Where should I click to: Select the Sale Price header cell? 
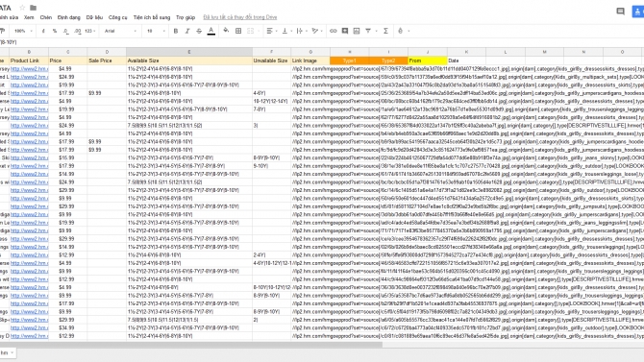point(107,60)
